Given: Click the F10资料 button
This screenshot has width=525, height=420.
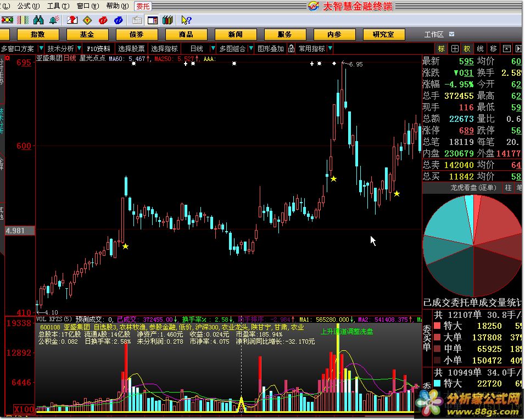Looking at the screenshot, I should [x=98, y=49].
